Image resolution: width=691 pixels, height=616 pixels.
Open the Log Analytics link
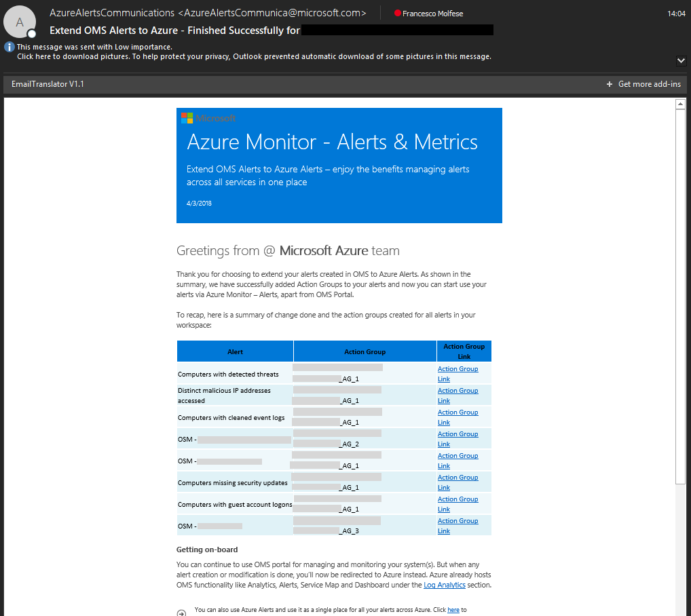(x=444, y=585)
